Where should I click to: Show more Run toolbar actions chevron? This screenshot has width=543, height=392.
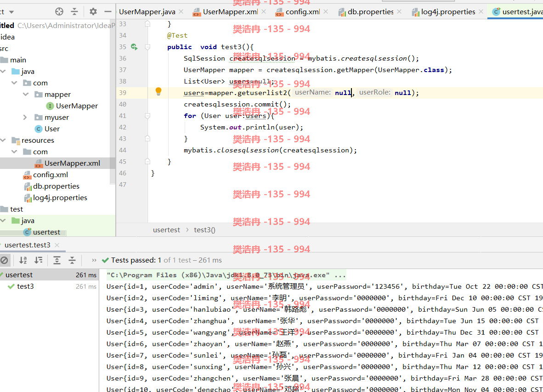[x=94, y=260]
